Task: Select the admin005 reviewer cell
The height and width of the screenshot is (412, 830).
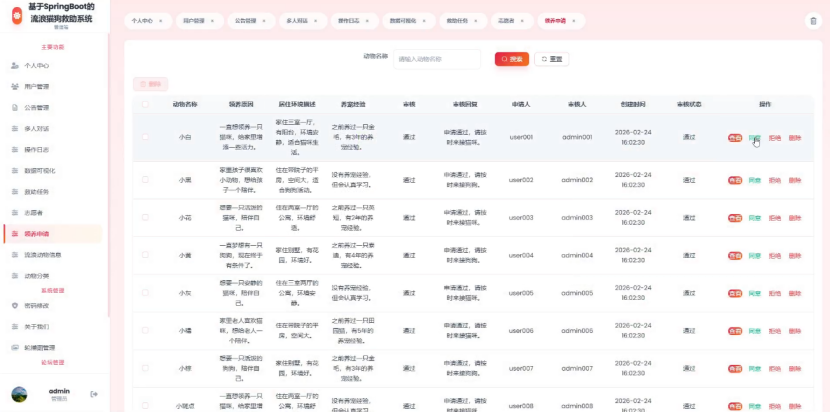Action: pos(577,293)
